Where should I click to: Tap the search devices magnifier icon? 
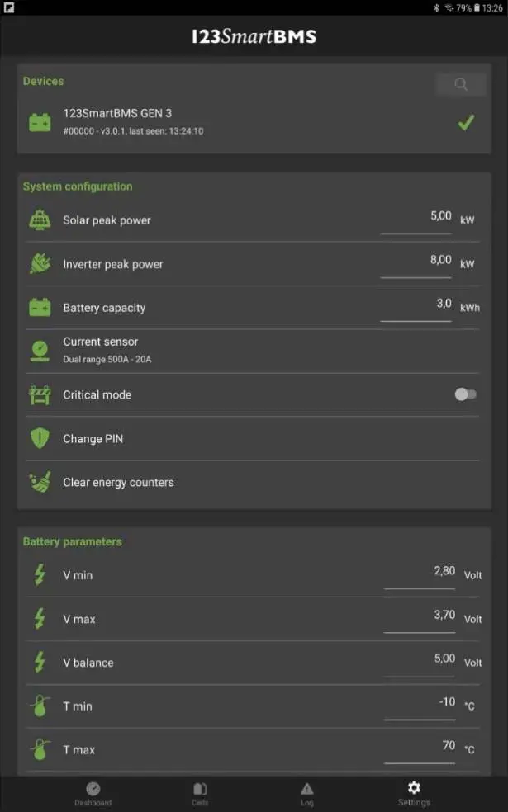point(461,83)
